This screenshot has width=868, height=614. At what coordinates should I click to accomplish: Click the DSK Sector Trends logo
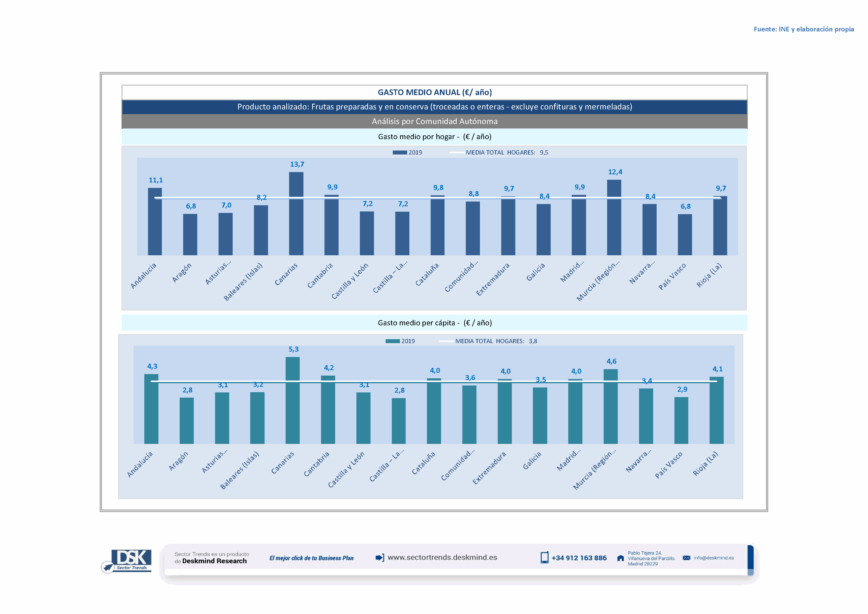pos(131,559)
